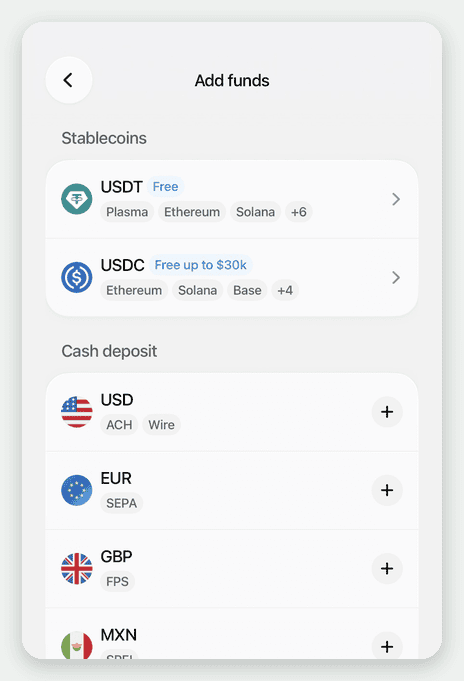Screen dimensions: 464x681
Task: Select the USDC coin icon
Action: tap(76, 277)
